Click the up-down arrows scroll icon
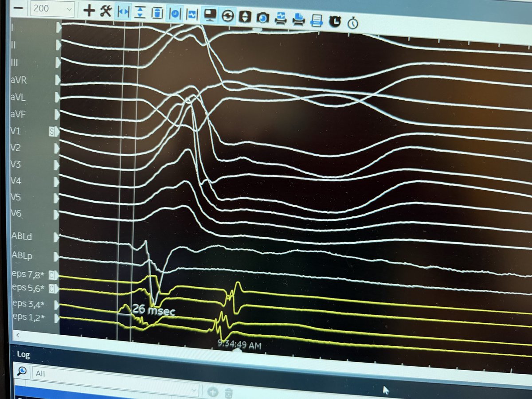This screenshot has width=532, height=399. pyautogui.click(x=245, y=17)
